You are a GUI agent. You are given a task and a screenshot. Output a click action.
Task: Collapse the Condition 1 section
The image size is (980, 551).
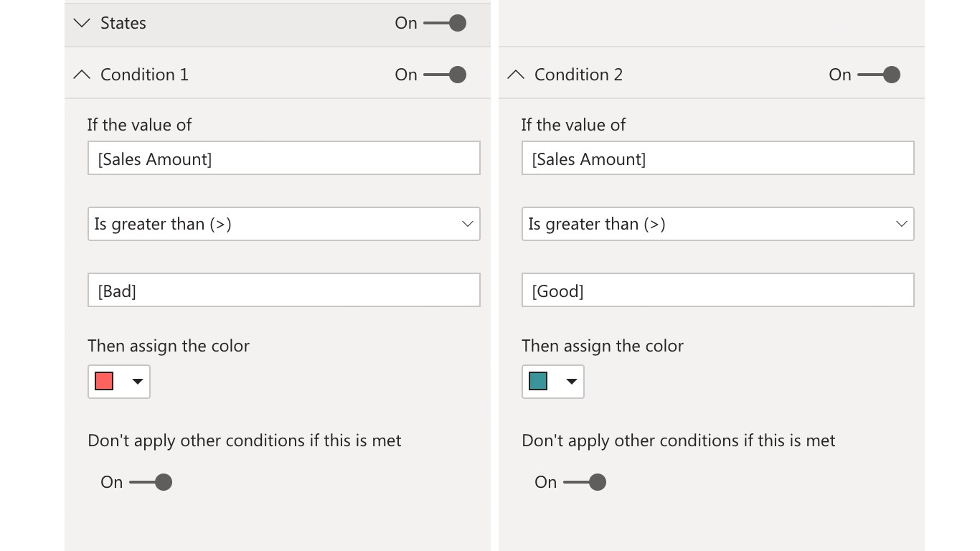click(x=82, y=75)
